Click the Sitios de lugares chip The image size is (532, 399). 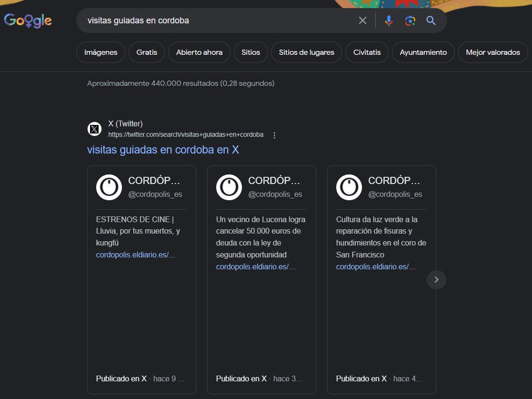(x=306, y=52)
